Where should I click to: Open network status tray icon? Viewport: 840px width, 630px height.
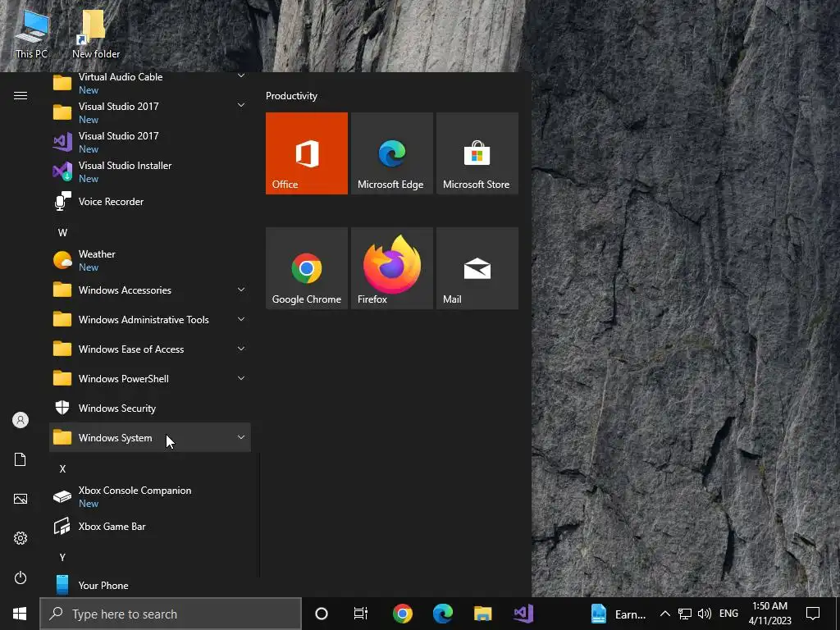[x=685, y=614]
